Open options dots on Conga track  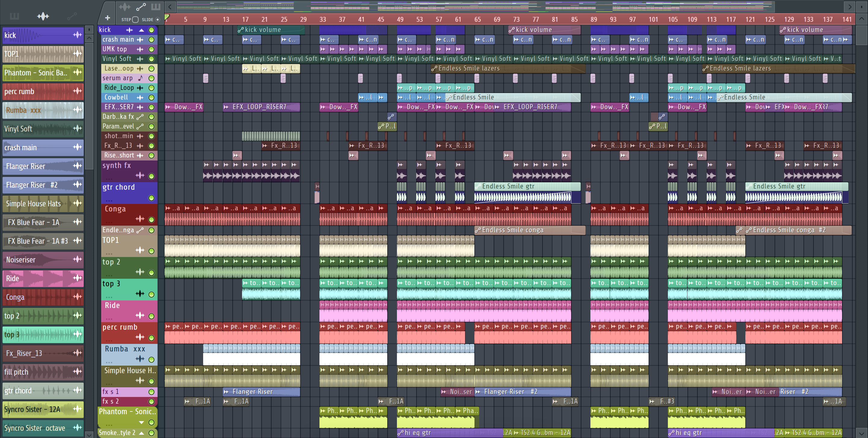(109, 222)
